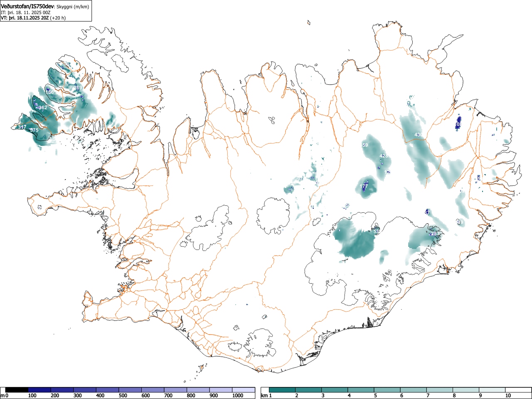This screenshot has height=399, width=532.
Task: Click the 400–500 m legend swatch
Action: pos(108,390)
